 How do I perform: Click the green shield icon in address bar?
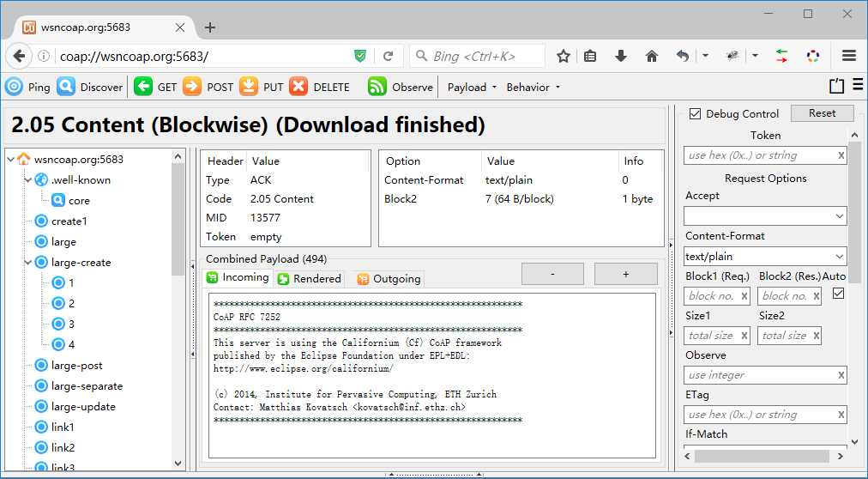pyautogui.click(x=360, y=56)
